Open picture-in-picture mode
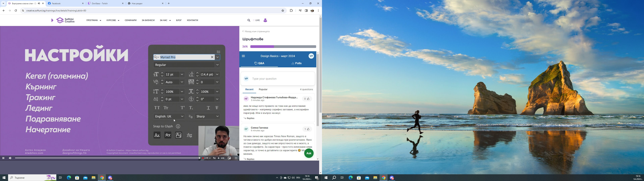The height and width of the screenshot is (181, 644). [229, 158]
